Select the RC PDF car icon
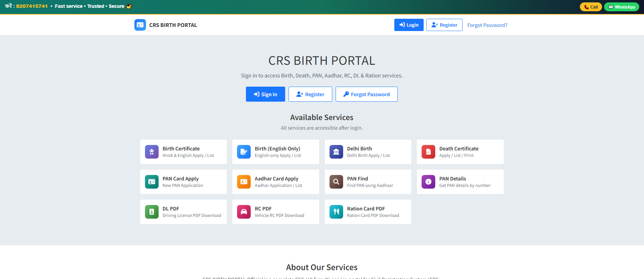The image size is (644, 279). (x=244, y=212)
